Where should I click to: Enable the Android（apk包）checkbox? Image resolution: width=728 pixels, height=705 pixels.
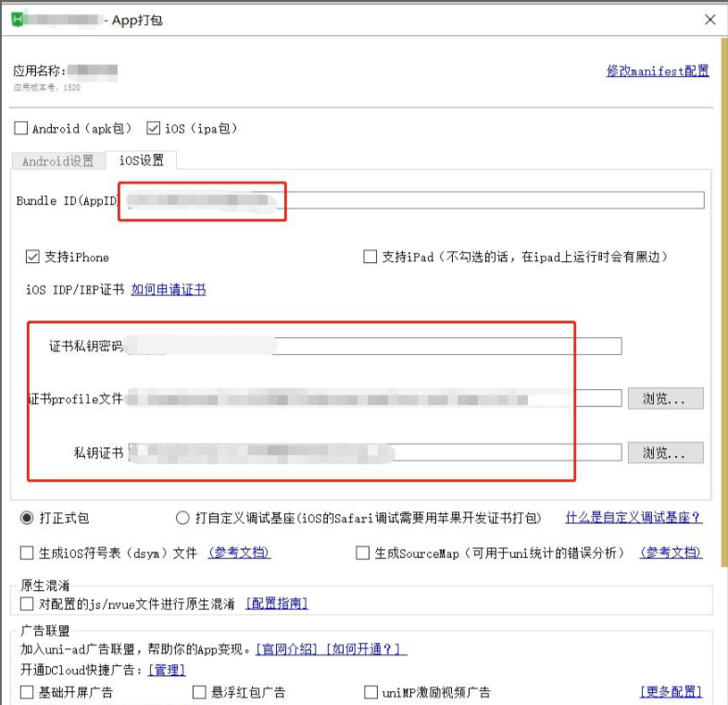coord(21,128)
